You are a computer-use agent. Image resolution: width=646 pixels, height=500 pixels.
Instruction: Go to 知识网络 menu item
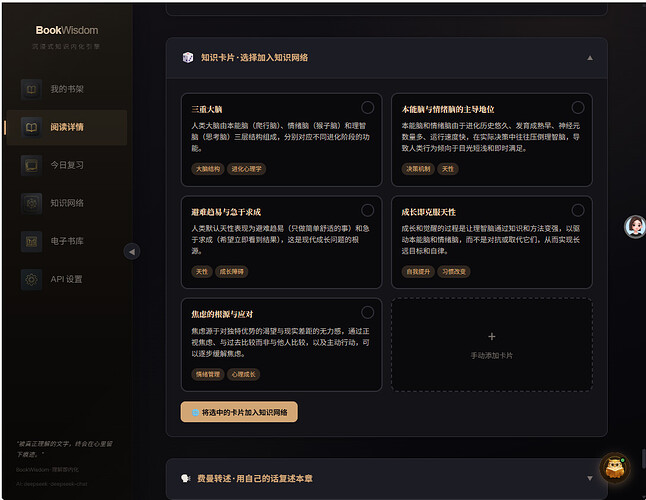pos(67,203)
